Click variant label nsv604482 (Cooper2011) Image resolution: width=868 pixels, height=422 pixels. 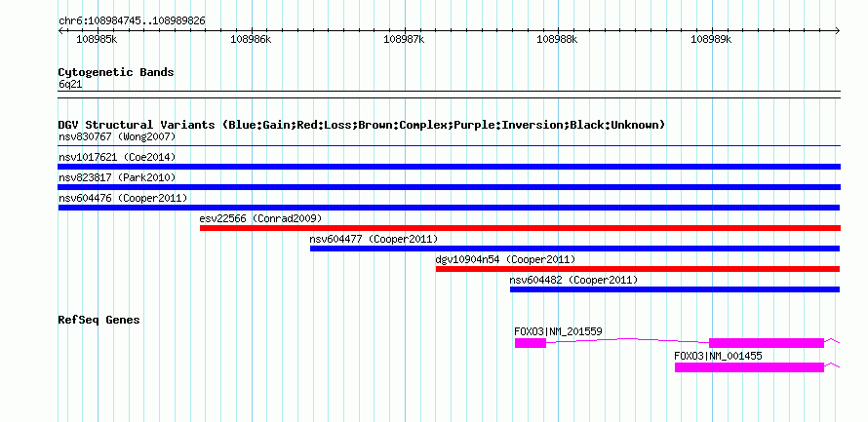click(574, 280)
